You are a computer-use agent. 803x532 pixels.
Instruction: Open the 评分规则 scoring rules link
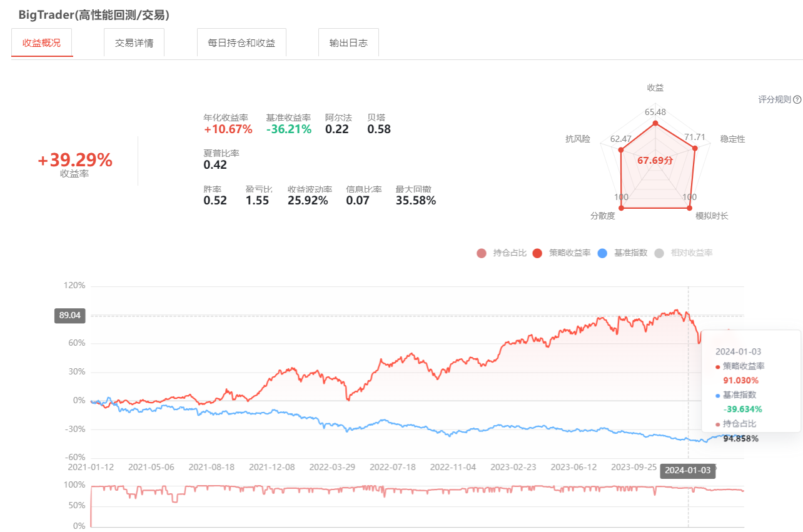coord(774,99)
